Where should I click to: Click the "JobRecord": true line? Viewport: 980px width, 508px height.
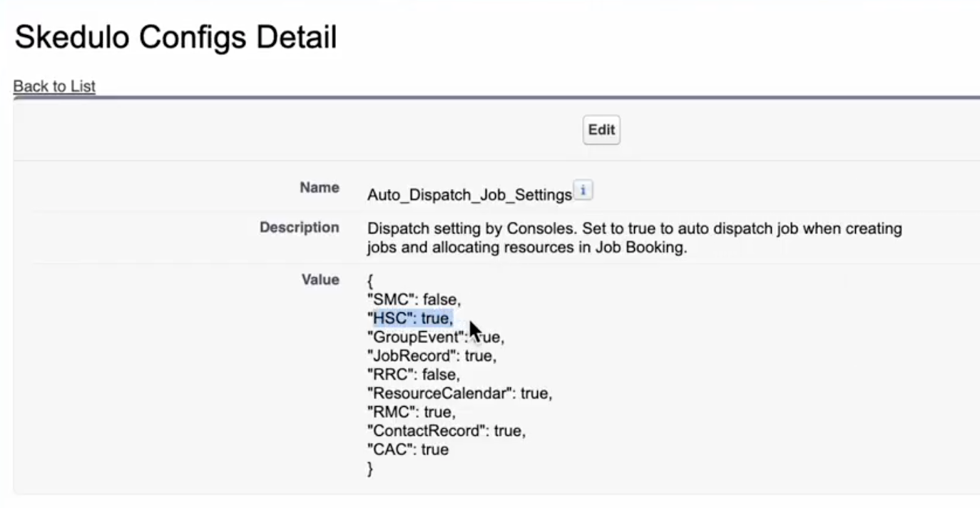click(431, 356)
